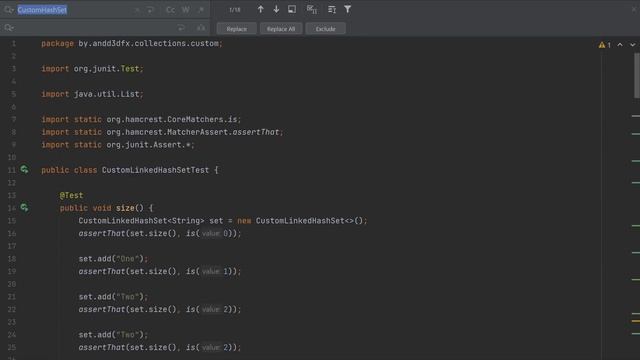Toggle search in selection only
The width and height of the screenshot is (640, 360).
click(x=292, y=9)
